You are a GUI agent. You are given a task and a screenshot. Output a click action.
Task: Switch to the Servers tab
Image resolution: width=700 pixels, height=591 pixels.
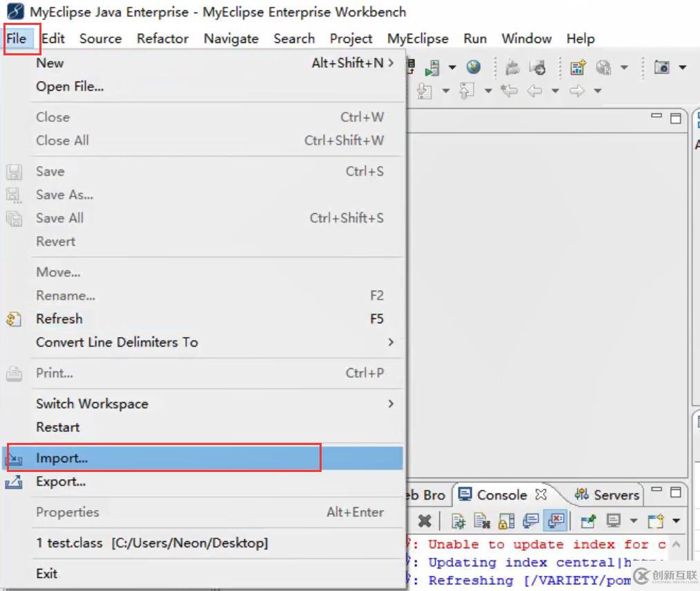point(607,495)
